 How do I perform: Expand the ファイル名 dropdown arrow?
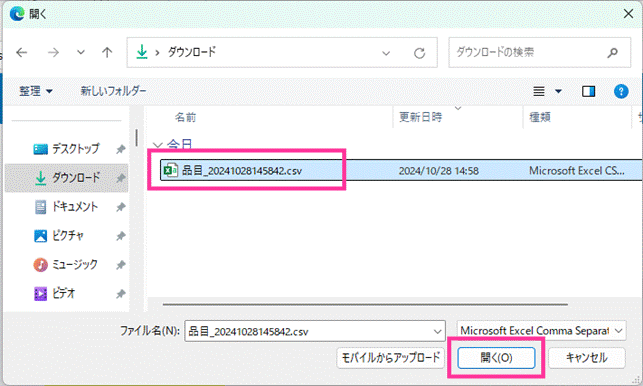[x=438, y=331]
